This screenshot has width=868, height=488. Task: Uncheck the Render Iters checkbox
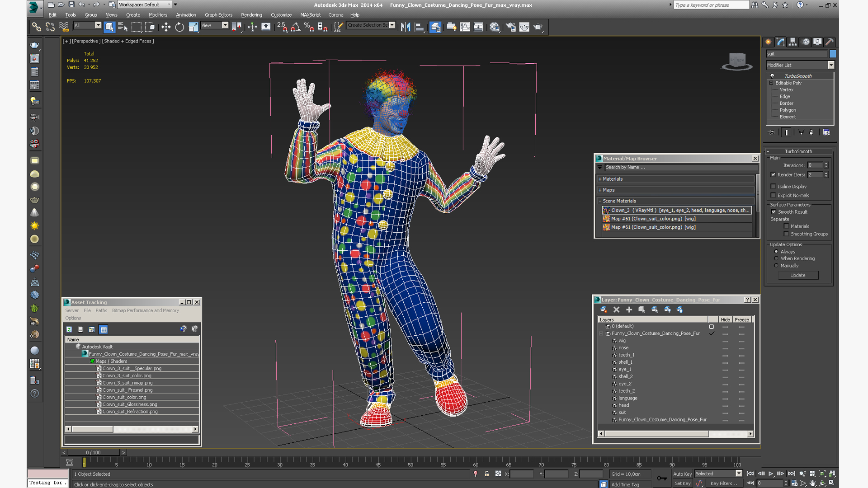tap(773, 174)
